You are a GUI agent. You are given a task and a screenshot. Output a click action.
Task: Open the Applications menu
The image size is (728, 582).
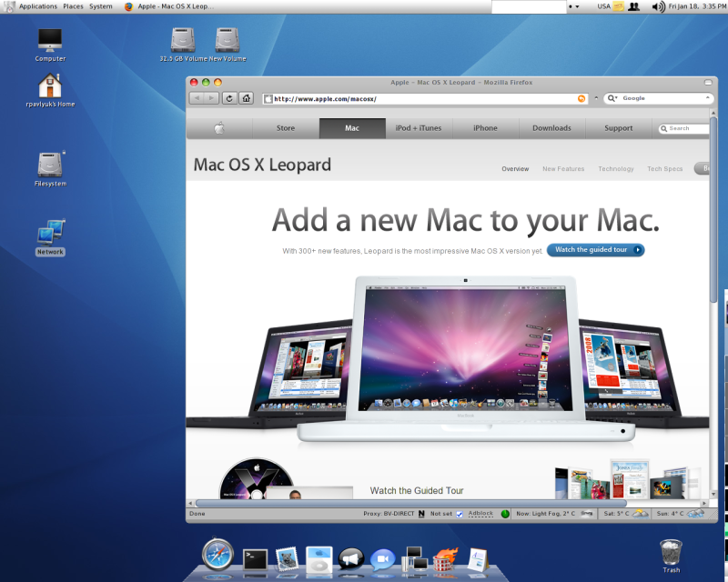pyautogui.click(x=38, y=6)
